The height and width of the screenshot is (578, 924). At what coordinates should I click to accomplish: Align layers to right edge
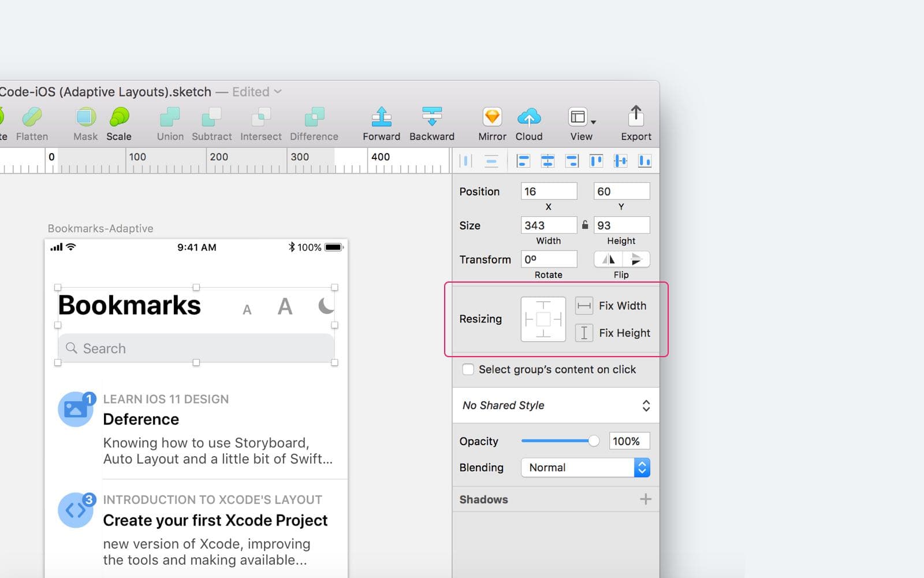pos(572,161)
